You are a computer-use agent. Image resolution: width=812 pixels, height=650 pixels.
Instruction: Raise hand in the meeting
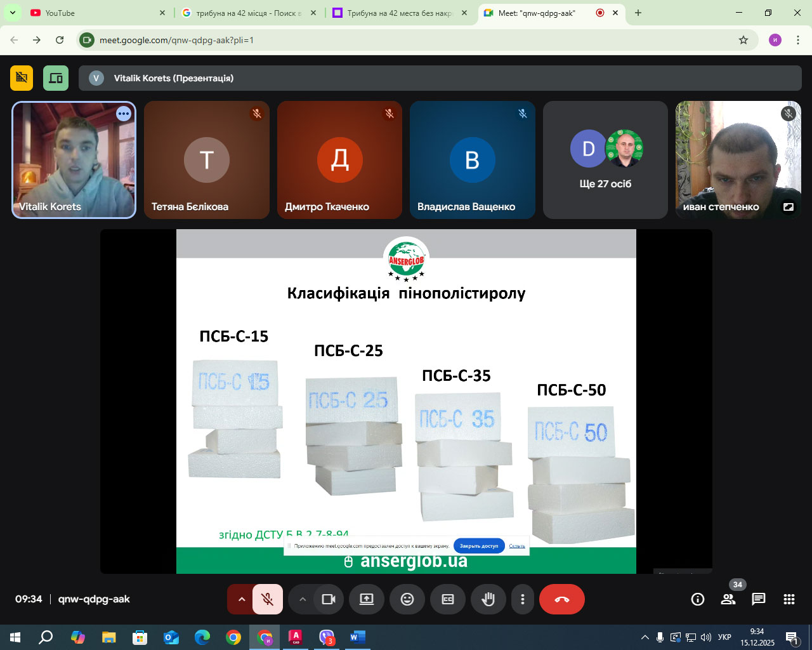coord(488,599)
